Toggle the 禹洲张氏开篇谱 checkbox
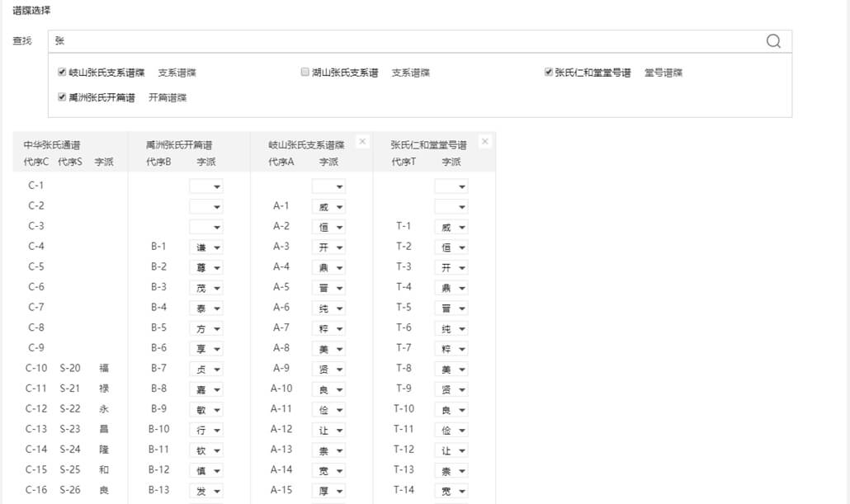The image size is (850, 504). click(62, 97)
